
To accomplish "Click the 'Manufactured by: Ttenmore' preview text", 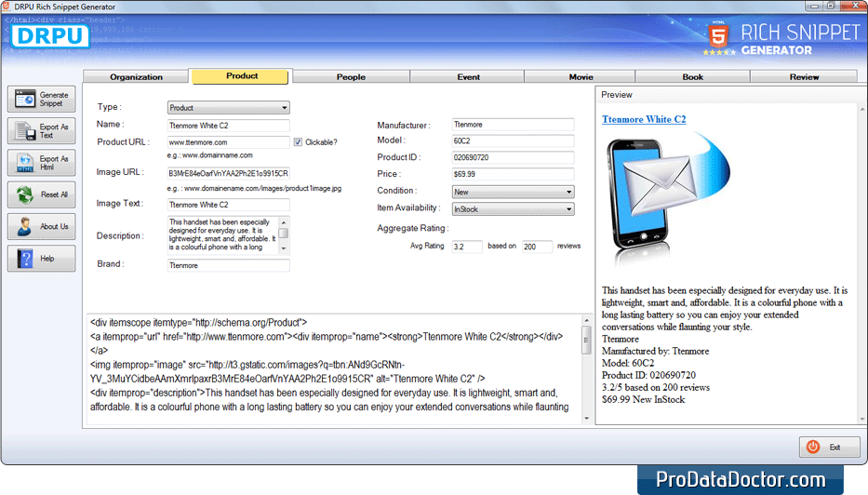I will [656, 351].
